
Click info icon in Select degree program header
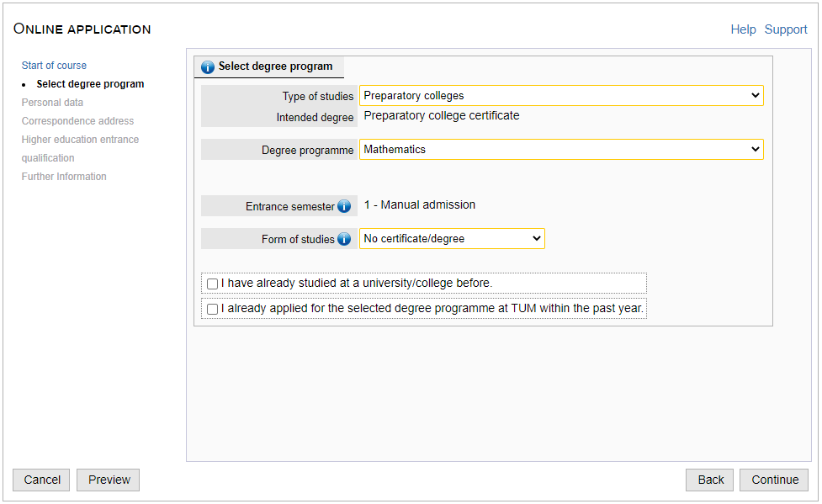208,67
